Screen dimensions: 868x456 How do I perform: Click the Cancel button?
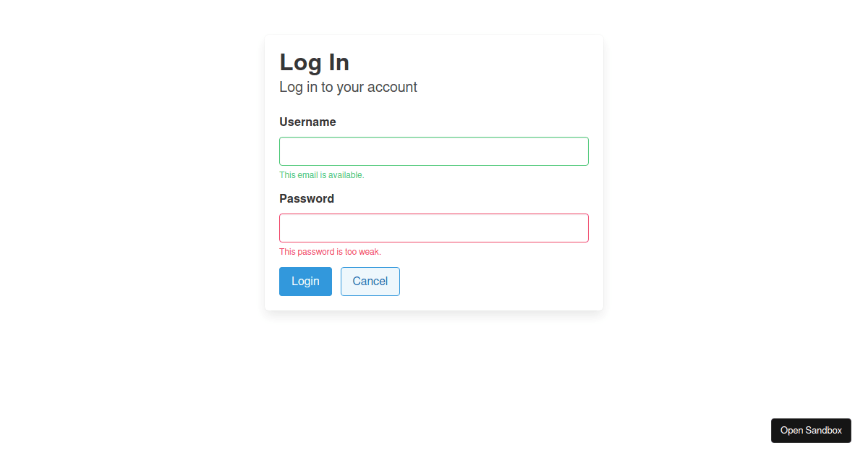(x=370, y=282)
